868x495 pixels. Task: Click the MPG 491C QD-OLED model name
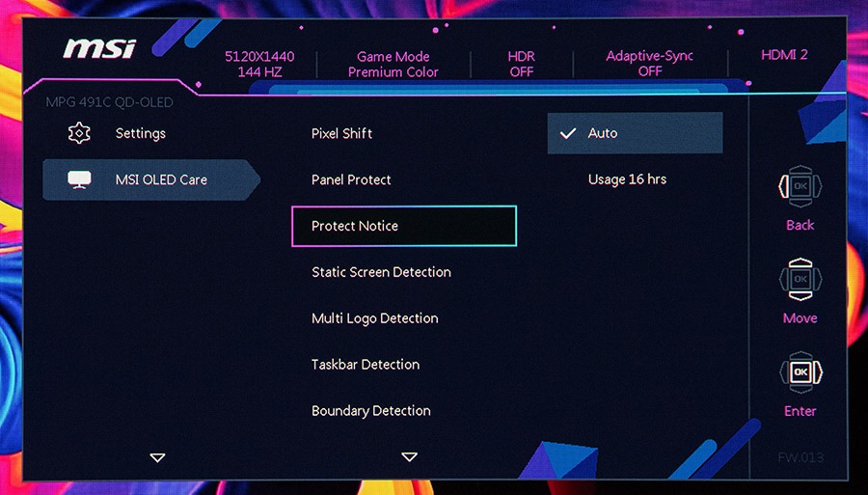point(109,102)
